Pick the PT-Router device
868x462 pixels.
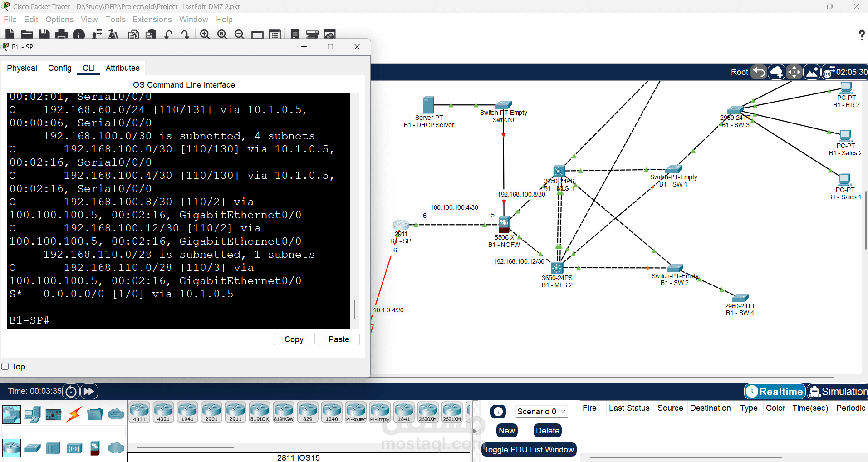(356, 412)
